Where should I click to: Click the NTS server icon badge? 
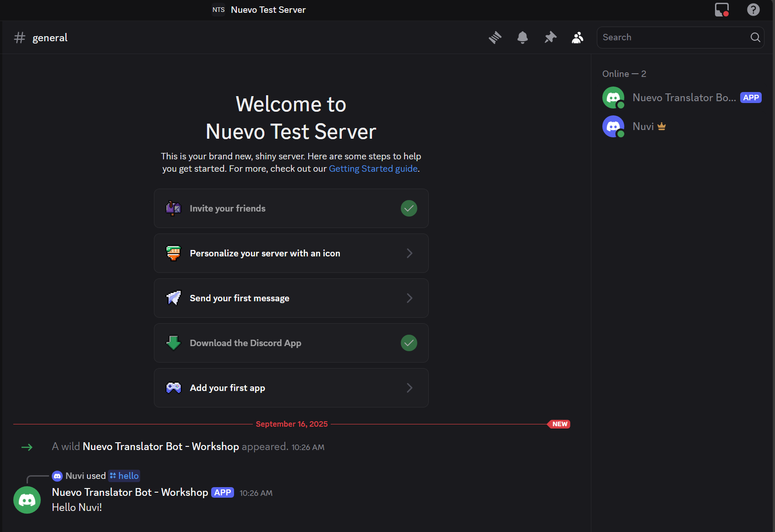click(x=218, y=10)
